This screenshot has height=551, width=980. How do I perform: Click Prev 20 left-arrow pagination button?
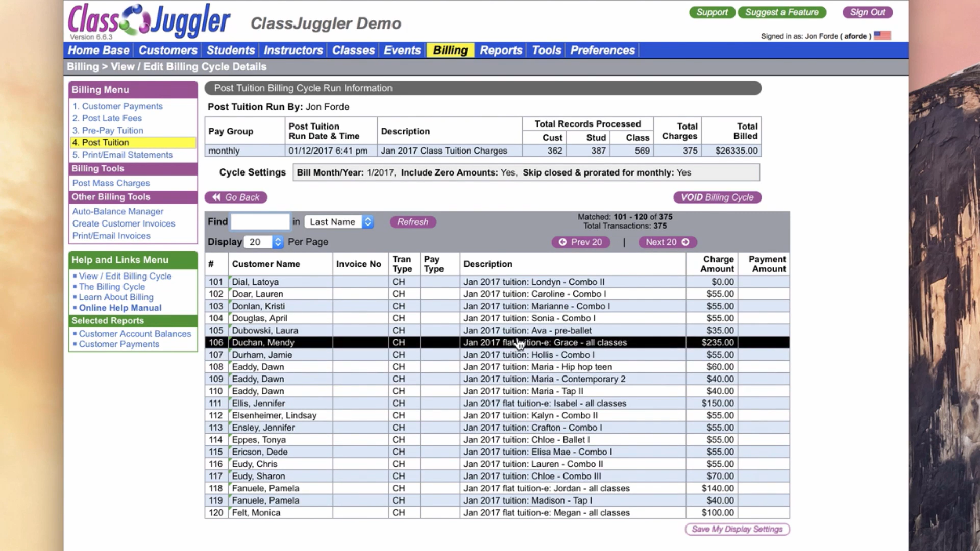(580, 242)
